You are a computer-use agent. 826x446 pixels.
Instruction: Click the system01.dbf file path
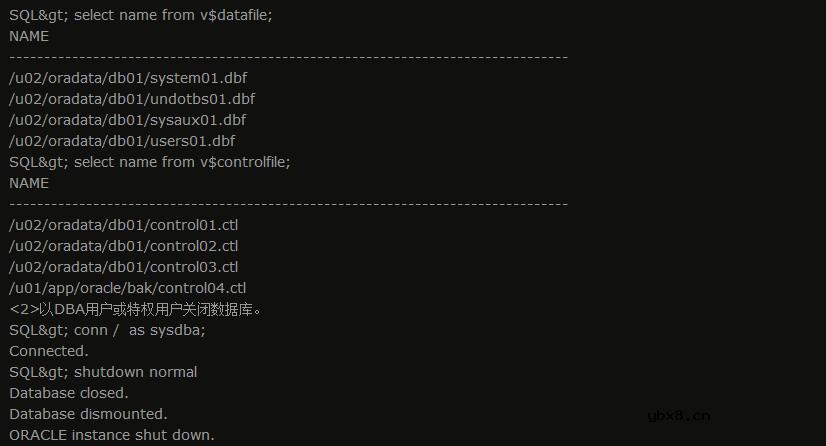tap(127, 78)
